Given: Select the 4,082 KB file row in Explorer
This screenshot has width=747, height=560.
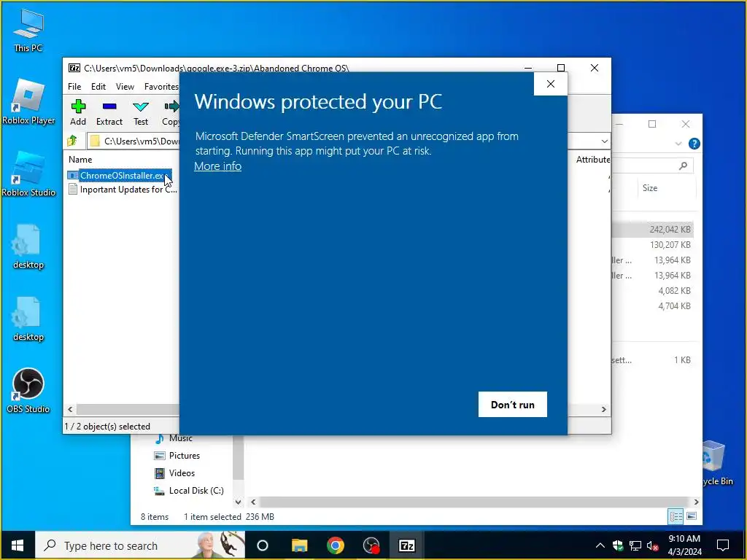Looking at the screenshot, I should [x=653, y=290].
